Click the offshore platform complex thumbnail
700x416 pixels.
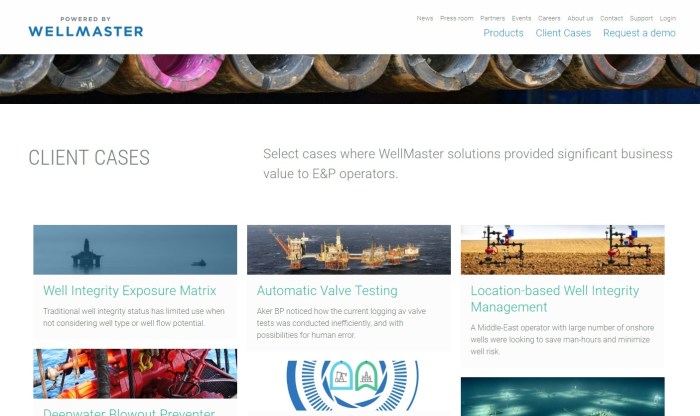coord(349,250)
